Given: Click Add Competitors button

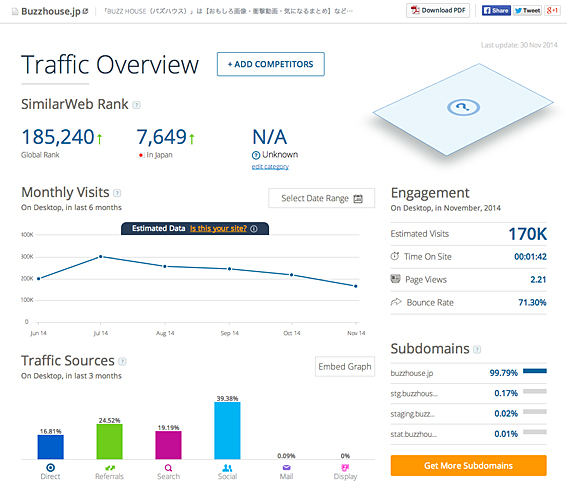Looking at the screenshot, I should click(270, 64).
